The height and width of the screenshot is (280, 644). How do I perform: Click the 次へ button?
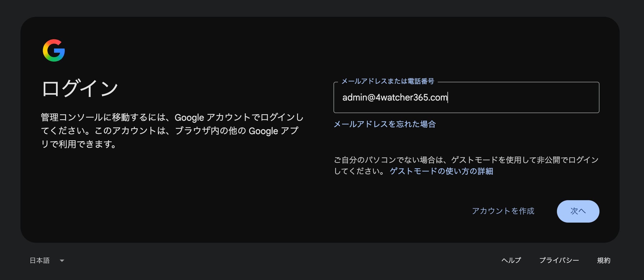[x=578, y=211]
